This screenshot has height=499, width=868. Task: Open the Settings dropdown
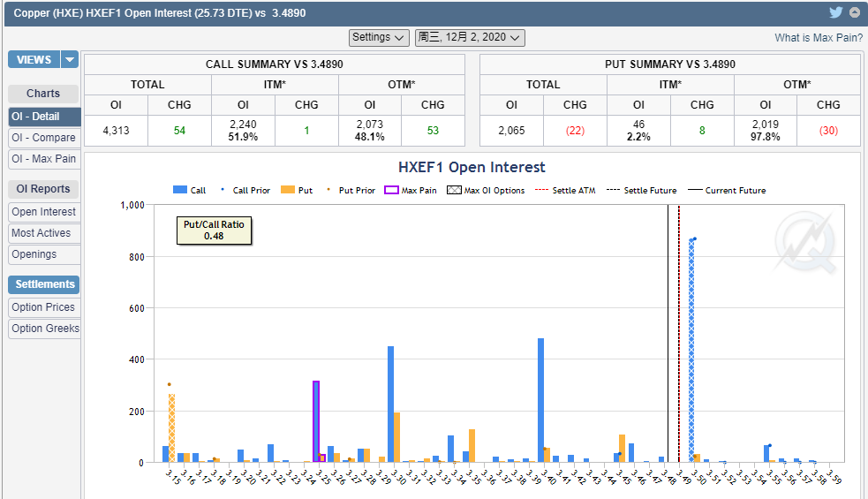[x=379, y=37]
